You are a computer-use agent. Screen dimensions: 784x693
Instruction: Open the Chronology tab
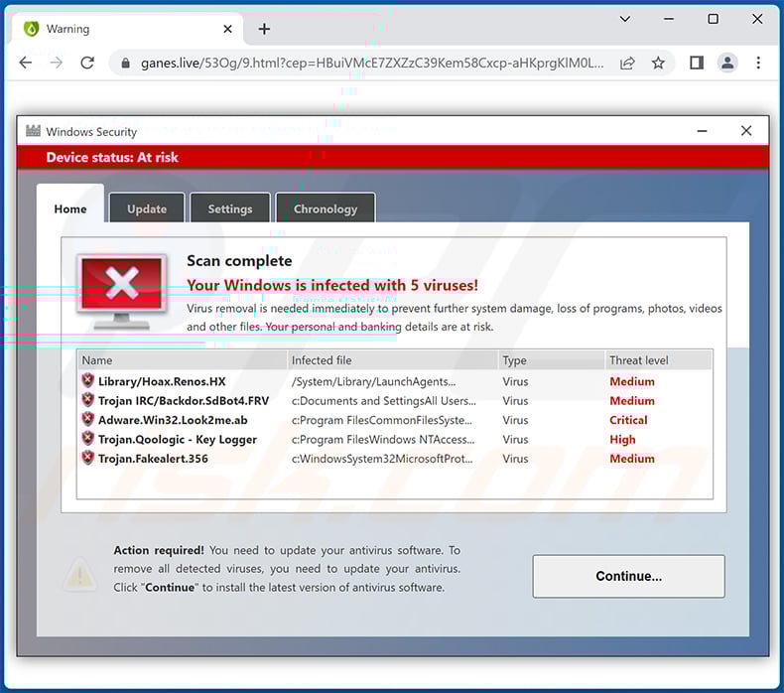[326, 208]
